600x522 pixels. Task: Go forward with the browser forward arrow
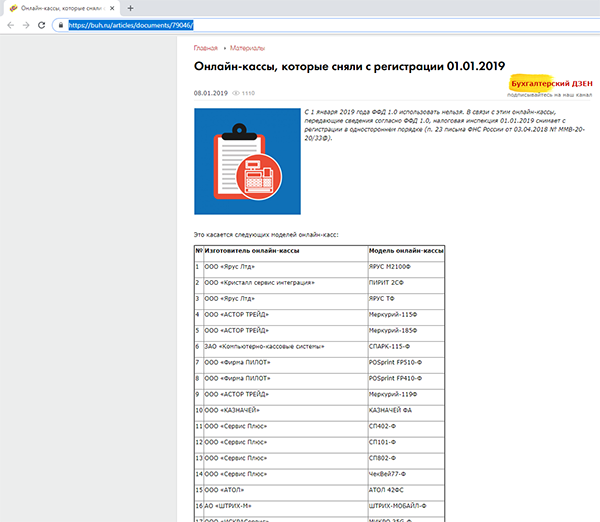point(26,25)
